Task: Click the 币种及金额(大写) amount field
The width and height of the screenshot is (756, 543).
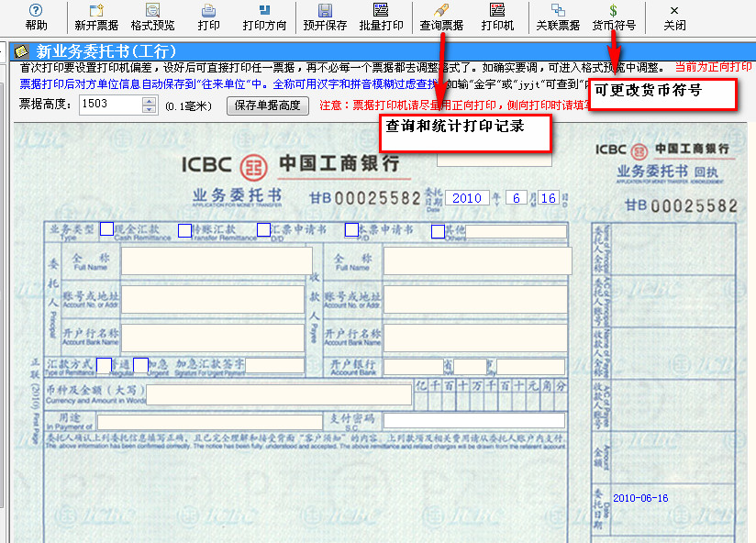Action: pos(279,395)
